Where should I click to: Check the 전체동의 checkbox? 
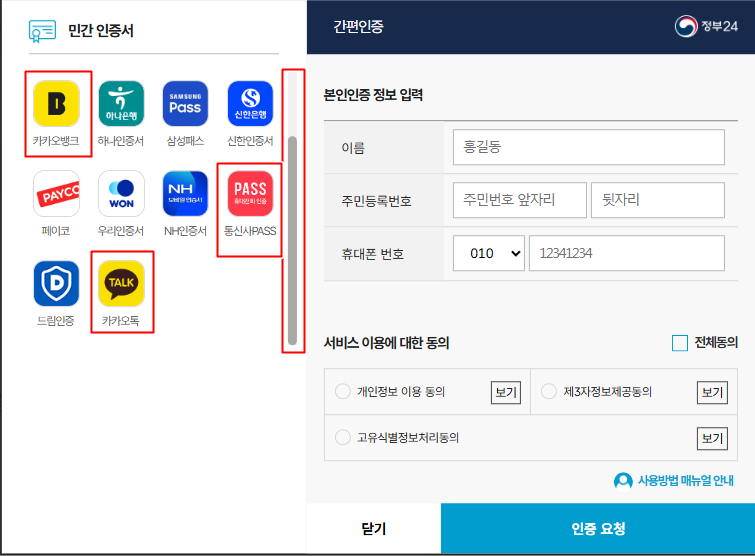(679, 343)
